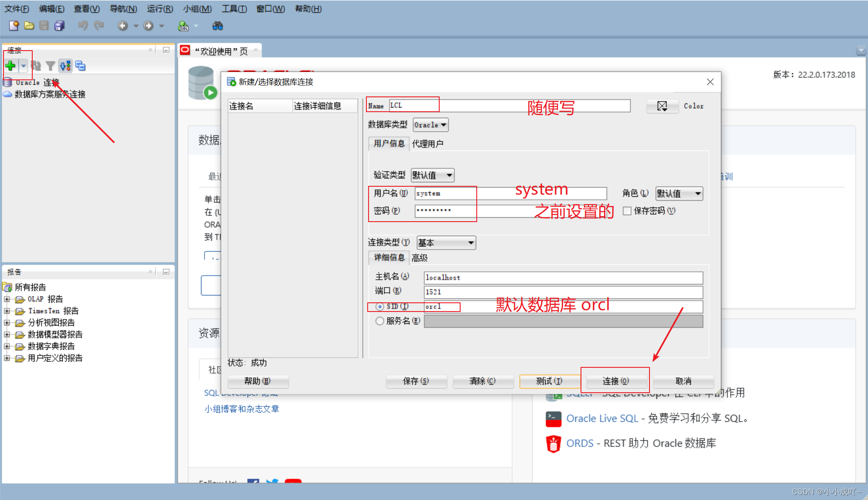Switch to the 高级 tab

[x=420, y=258]
